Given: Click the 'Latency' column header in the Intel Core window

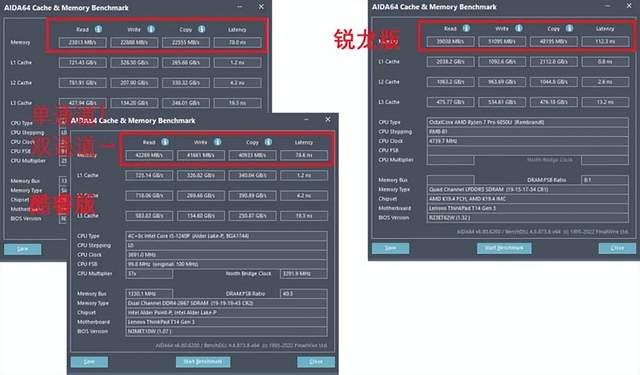Looking at the screenshot, I should click(x=304, y=142).
